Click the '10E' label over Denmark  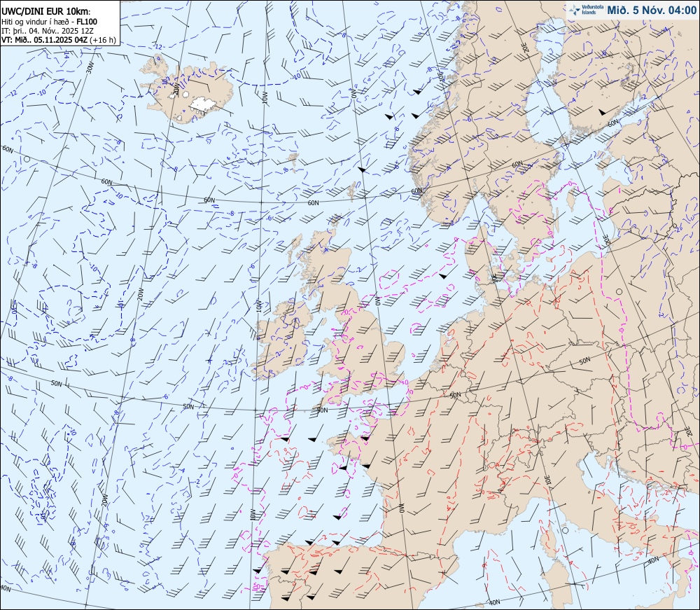click(x=494, y=277)
